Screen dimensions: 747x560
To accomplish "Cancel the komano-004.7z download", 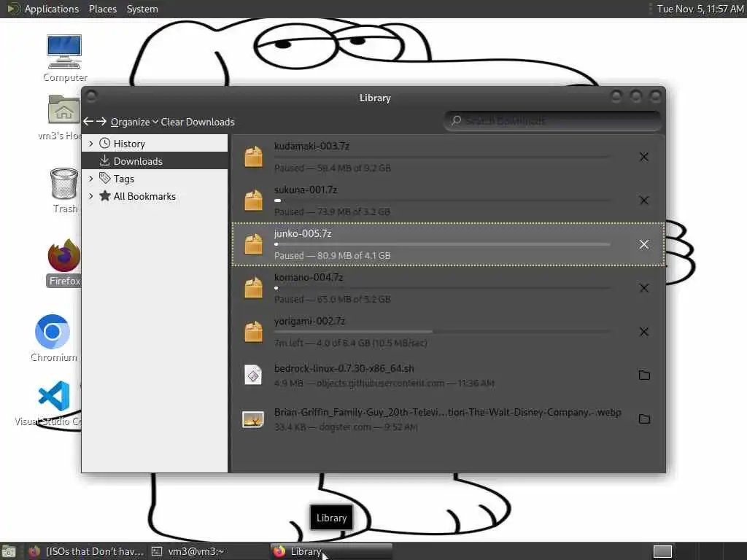I will pos(643,288).
